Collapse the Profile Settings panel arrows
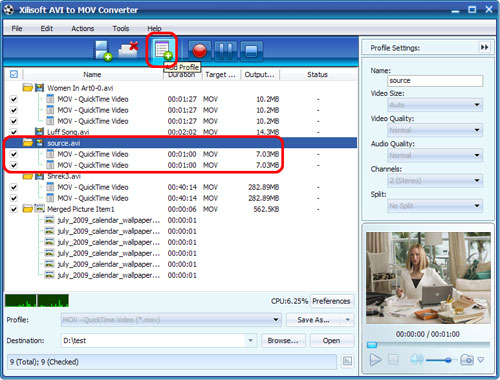500x380 pixels. pos(484,47)
